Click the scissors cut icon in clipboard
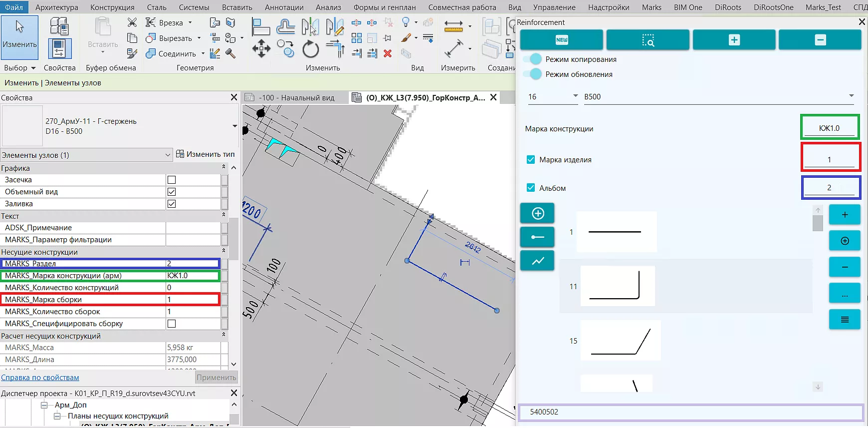Screen dimensions: 868x428 point(132,22)
